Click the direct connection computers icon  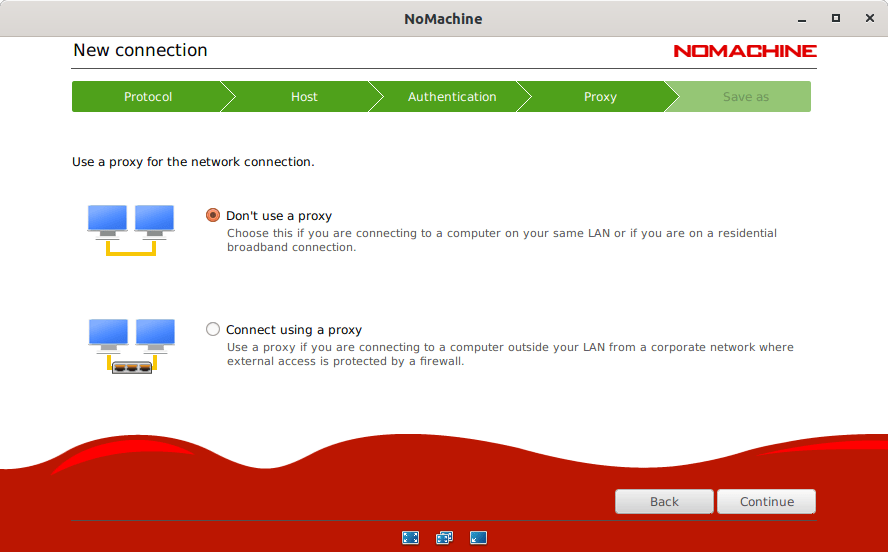coord(130,230)
